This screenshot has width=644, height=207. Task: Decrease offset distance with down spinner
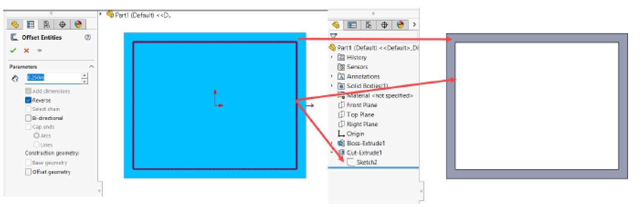[x=84, y=81]
